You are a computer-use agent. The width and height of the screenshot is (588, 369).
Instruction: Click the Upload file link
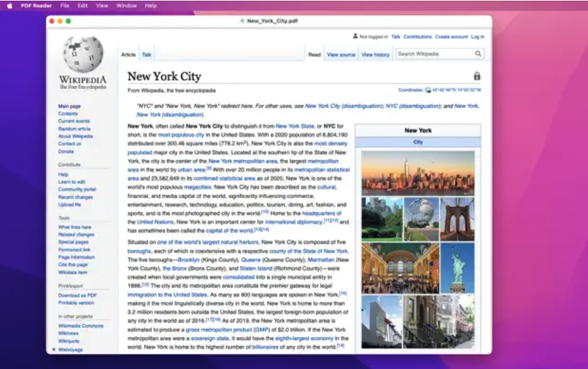point(69,205)
